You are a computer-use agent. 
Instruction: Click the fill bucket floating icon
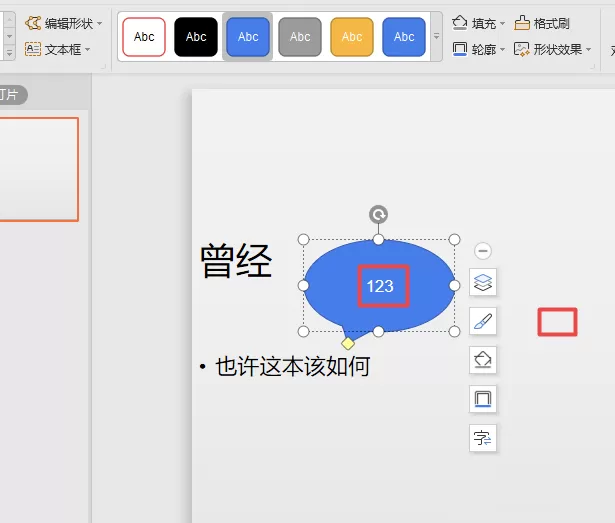tap(483, 360)
